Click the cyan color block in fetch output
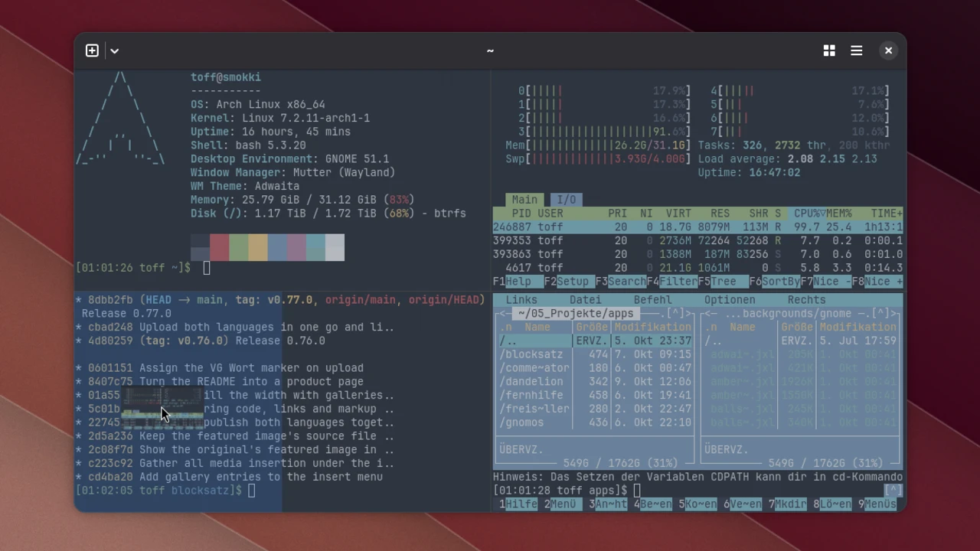This screenshot has height=551, width=980. click(315, 247)
